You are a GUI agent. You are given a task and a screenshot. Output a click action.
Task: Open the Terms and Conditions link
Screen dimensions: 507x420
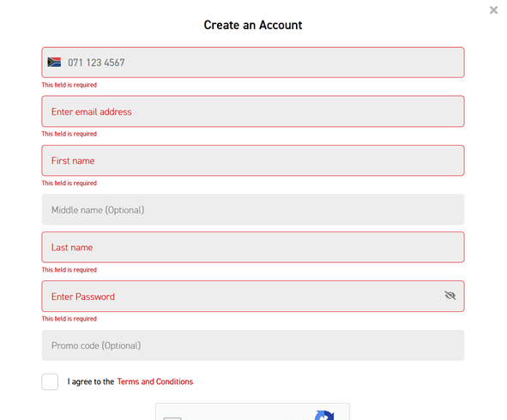tap(155, 381)
